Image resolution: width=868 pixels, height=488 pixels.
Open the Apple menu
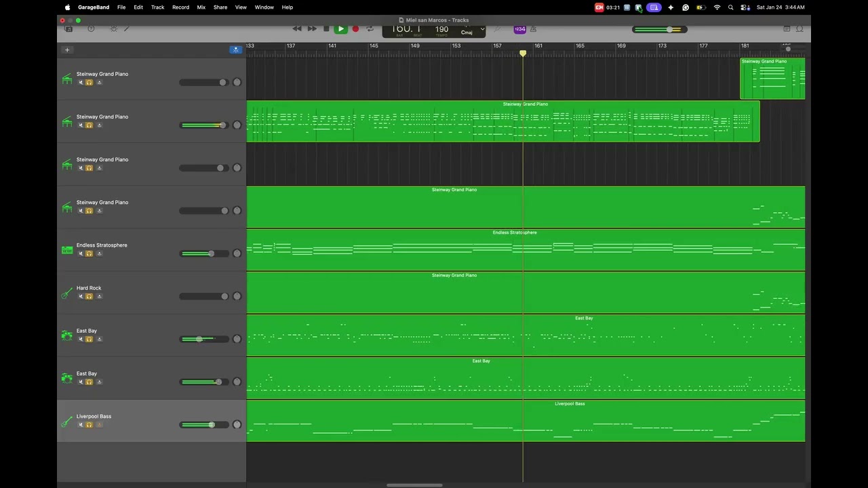(67, 7)
